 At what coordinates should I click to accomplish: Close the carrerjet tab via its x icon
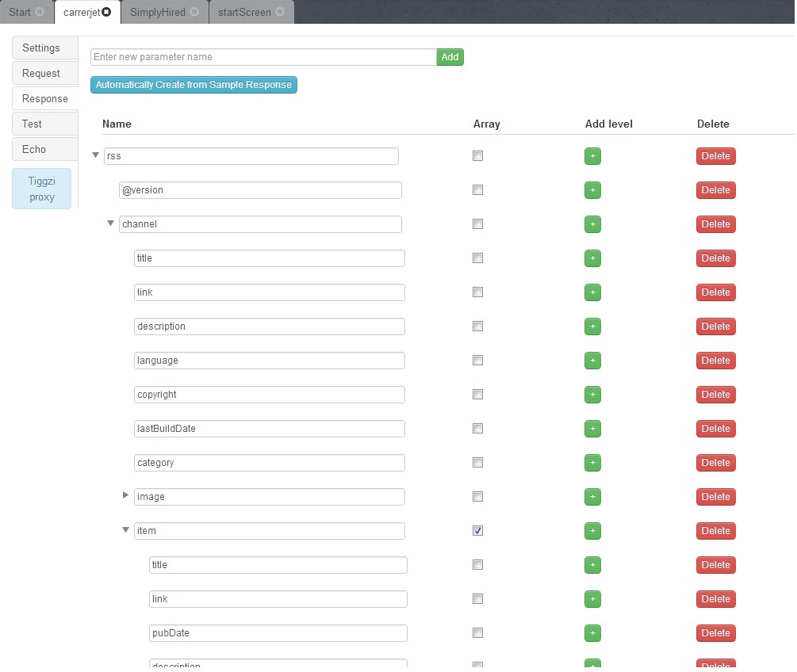click(x=106, y=13)
